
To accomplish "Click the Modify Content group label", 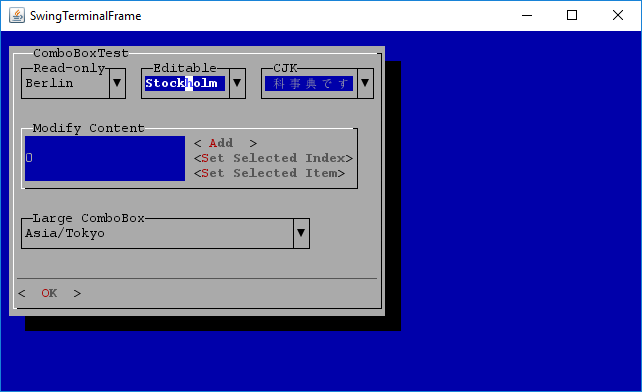I will (x=88, y=128).
